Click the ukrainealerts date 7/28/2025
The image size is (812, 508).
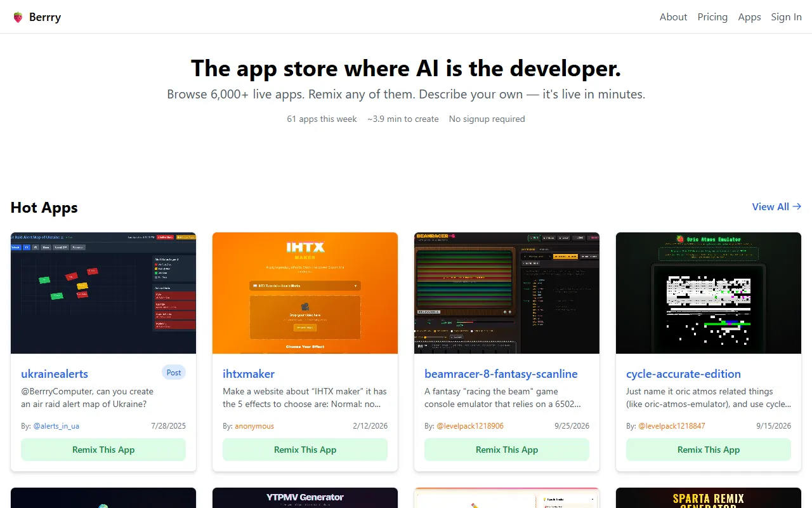(x=169, y=426)
